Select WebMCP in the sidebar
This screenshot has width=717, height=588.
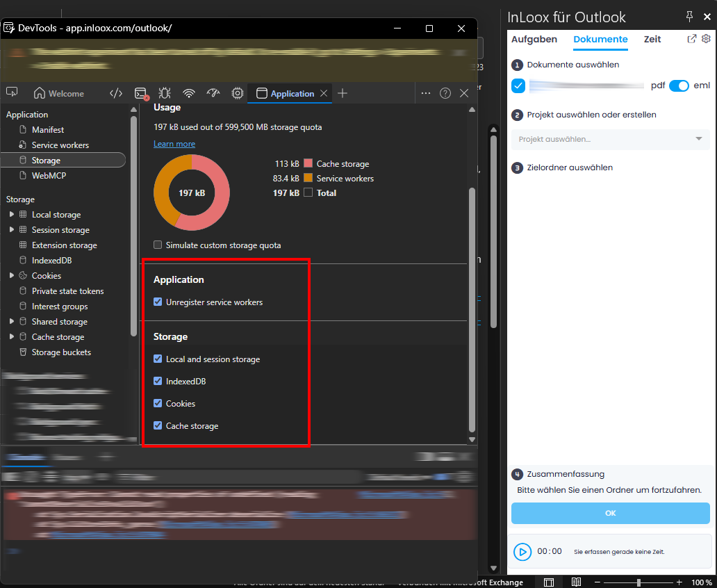click(x=49, y=175)
